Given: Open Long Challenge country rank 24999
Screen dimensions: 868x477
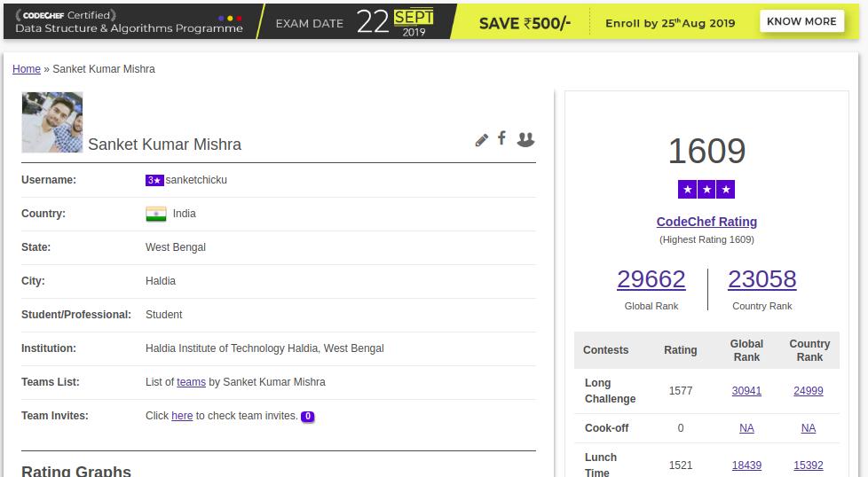Looking at the screenshot, I should [x=809, y=391].
